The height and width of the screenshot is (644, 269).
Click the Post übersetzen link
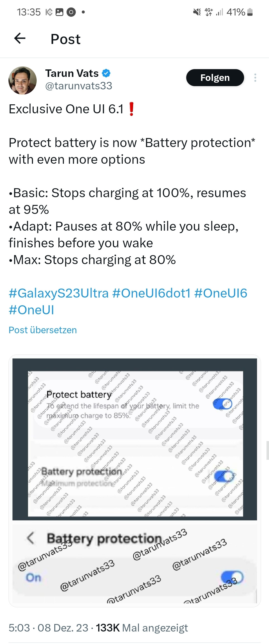tap(43, 330)
